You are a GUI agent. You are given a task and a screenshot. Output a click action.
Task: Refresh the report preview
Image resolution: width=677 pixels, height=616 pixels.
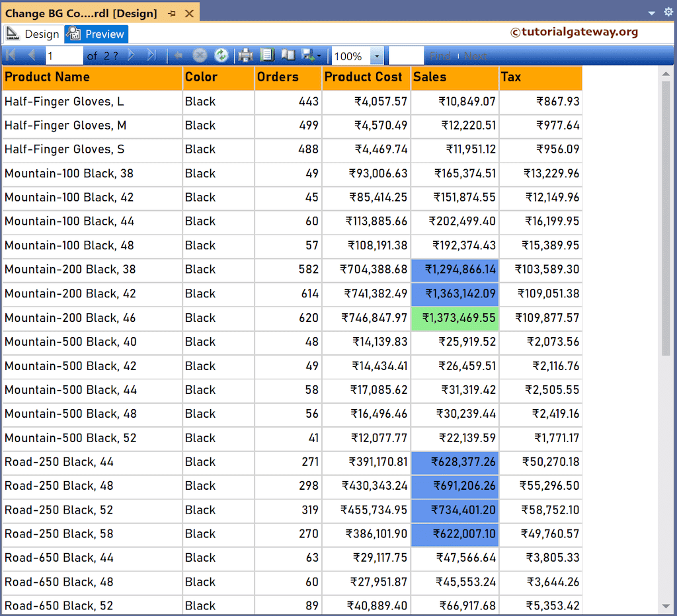[x=221, y=56]
